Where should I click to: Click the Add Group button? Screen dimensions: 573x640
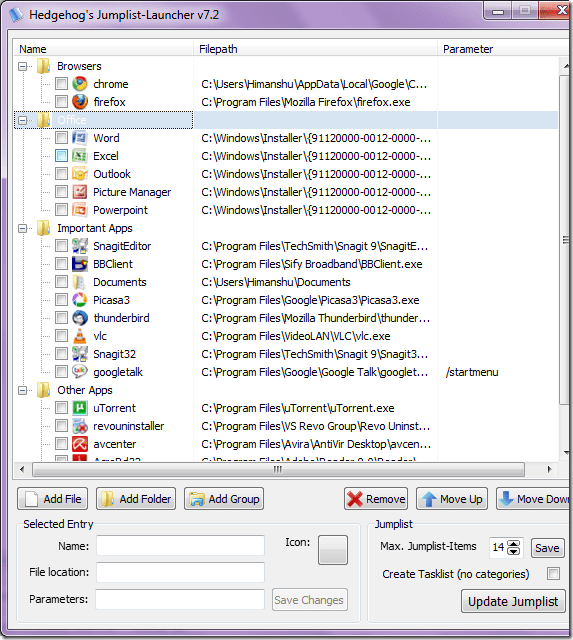(x=224, y=499)
